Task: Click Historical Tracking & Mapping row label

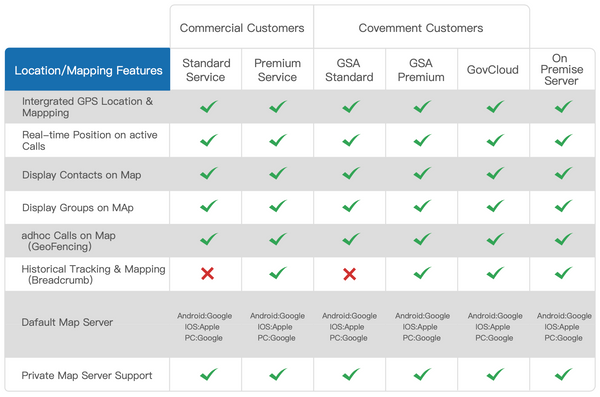Action: coord(93,274)
